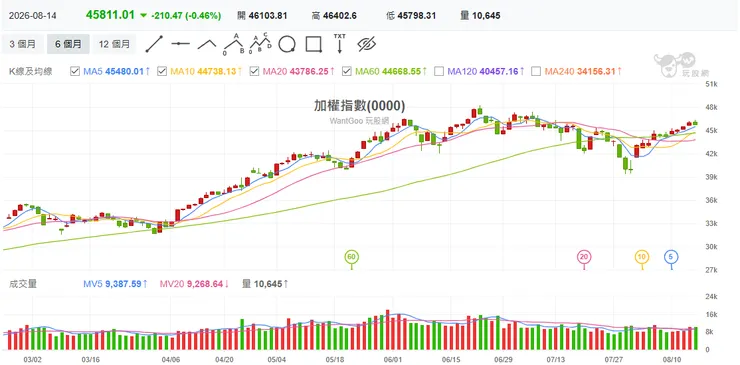Click the WantGoo 玩股網 logo

tap(675, 65)
